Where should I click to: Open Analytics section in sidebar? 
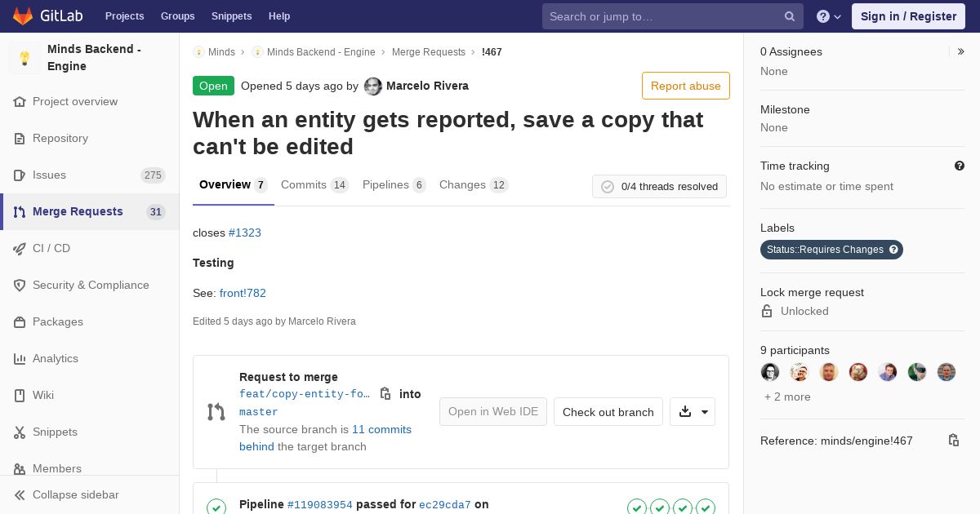[90, 358]
